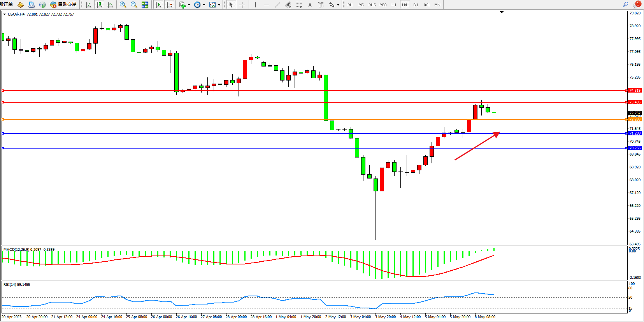
Task: Open the notifications bubble with red badge
Action: tap(637, 5)
